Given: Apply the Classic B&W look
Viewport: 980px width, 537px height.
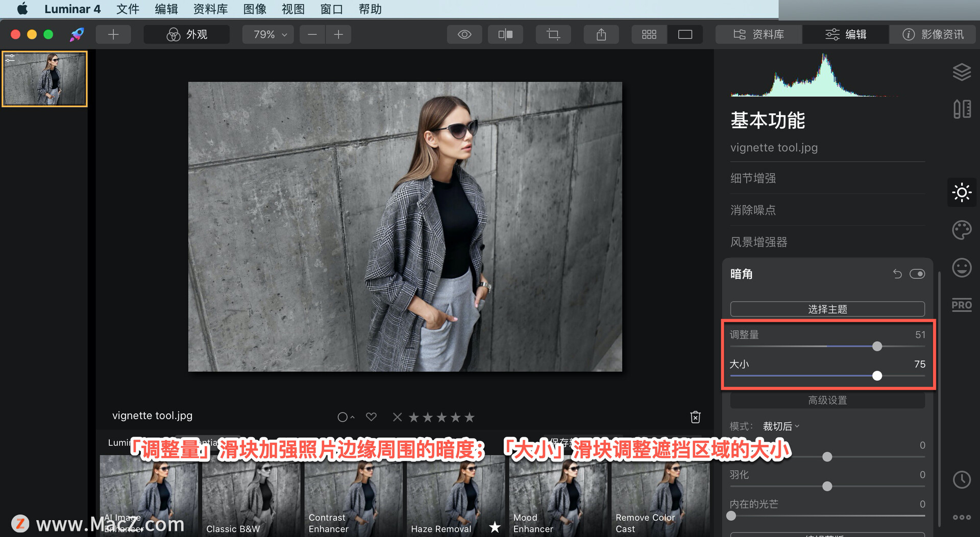Looking at the screenshot, I should tap(251, 496).
